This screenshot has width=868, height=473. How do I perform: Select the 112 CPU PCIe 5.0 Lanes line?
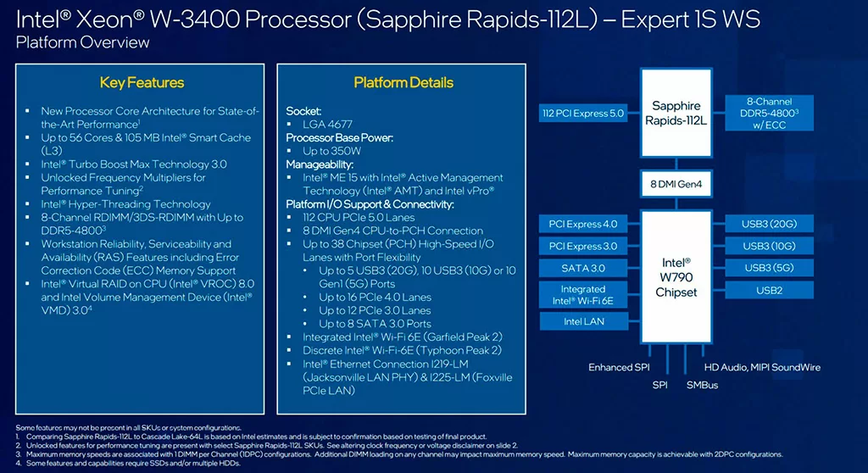pos(359,217)
